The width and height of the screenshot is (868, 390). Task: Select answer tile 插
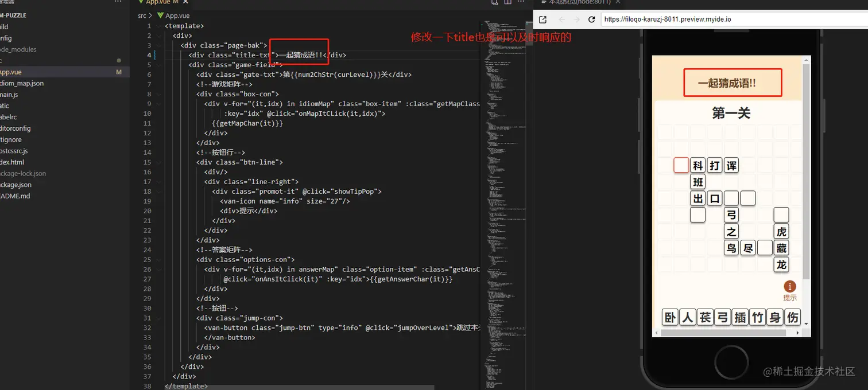point(740,317)
